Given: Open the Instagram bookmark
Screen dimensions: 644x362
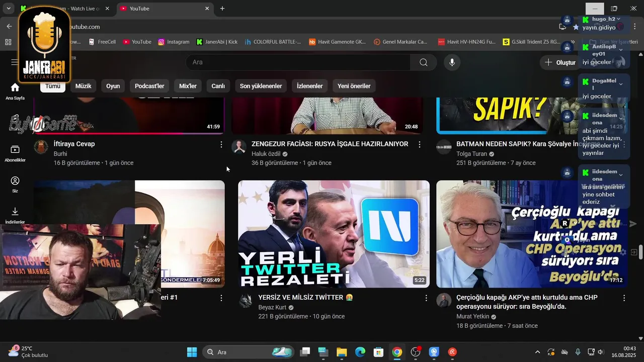Looking at the screenshot, I should (174, 42).
